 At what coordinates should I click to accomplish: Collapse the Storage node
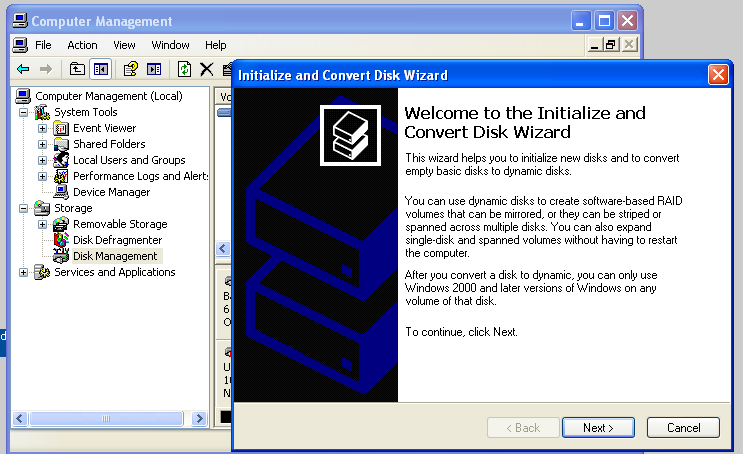click(x=23, y=208)
